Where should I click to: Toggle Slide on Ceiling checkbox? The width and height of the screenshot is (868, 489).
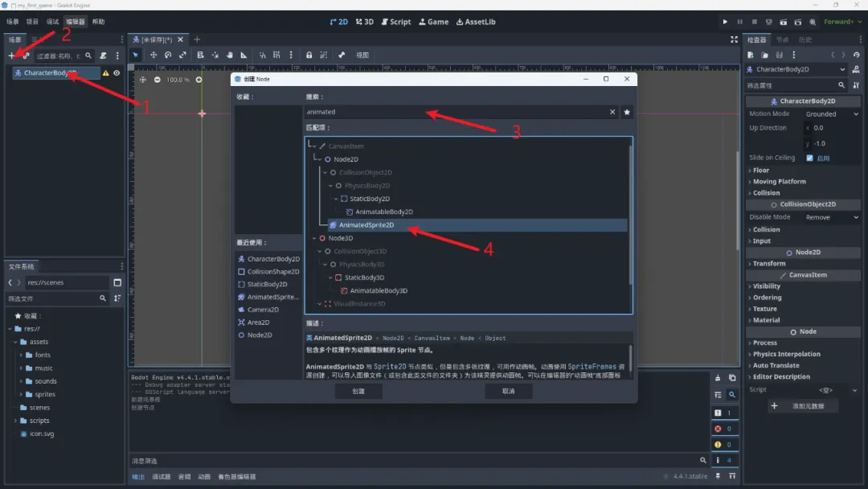(x=810, y=158)
